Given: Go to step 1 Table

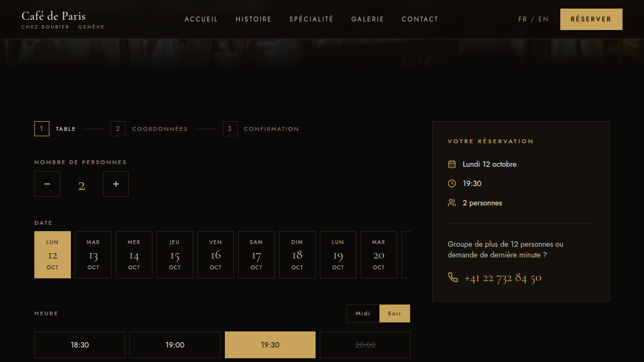Looking at the screenshot, I should 55,129.
